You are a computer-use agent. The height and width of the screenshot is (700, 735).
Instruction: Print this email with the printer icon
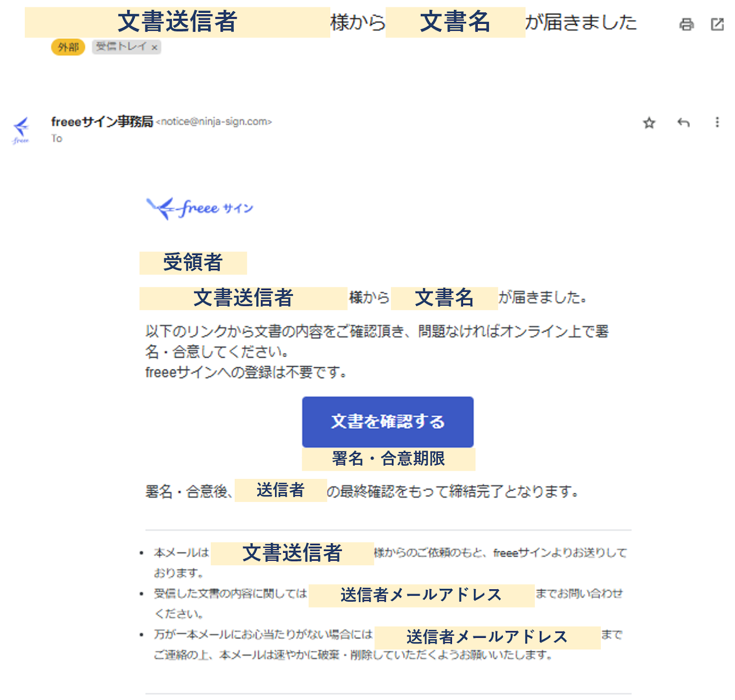tap(686, 24)
